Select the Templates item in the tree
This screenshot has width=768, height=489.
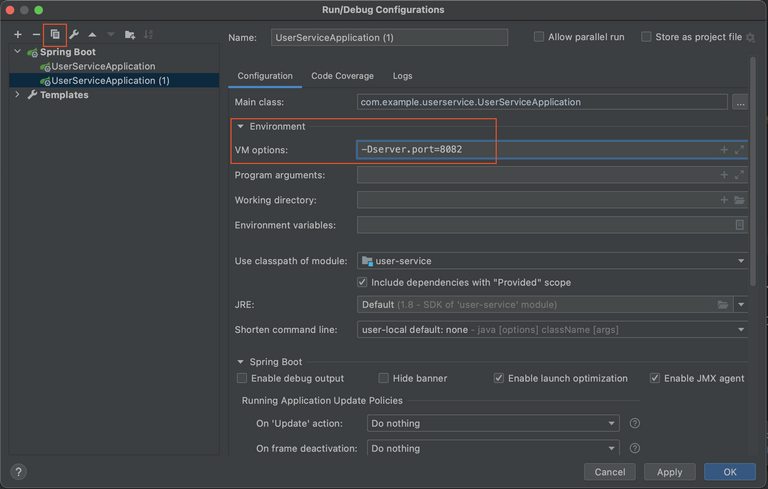[x=64, y=95]
